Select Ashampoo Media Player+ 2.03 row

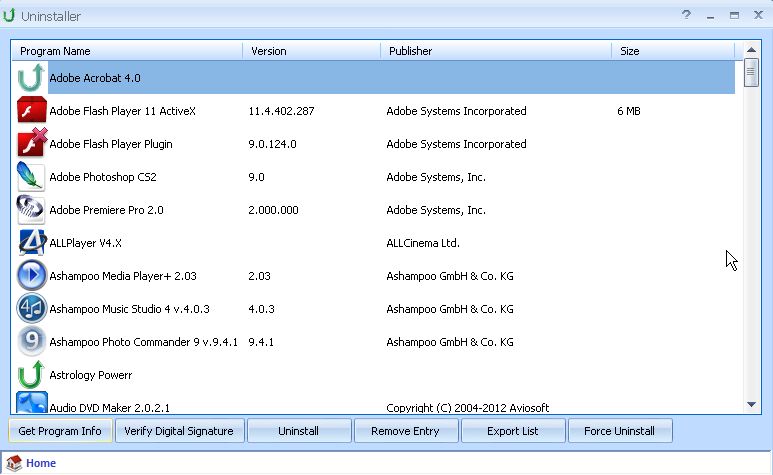[x=373, y=276]
